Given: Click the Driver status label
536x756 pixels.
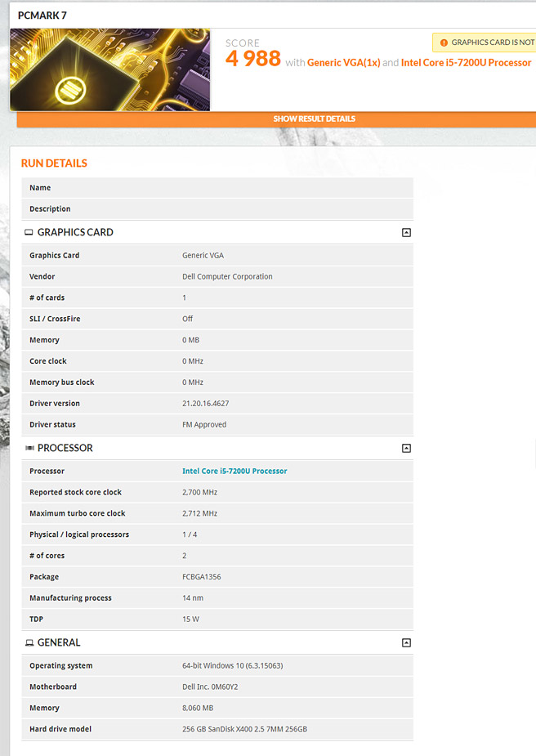Looking at the screenshot, I should click(x=52, y=425).
